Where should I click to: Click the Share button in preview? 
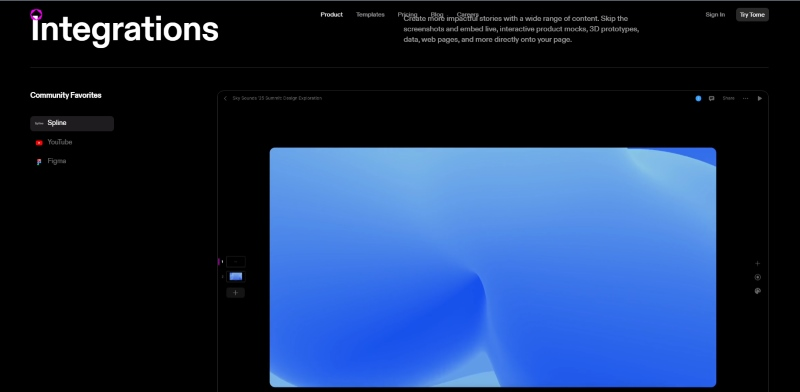click(x=728, y=99)
